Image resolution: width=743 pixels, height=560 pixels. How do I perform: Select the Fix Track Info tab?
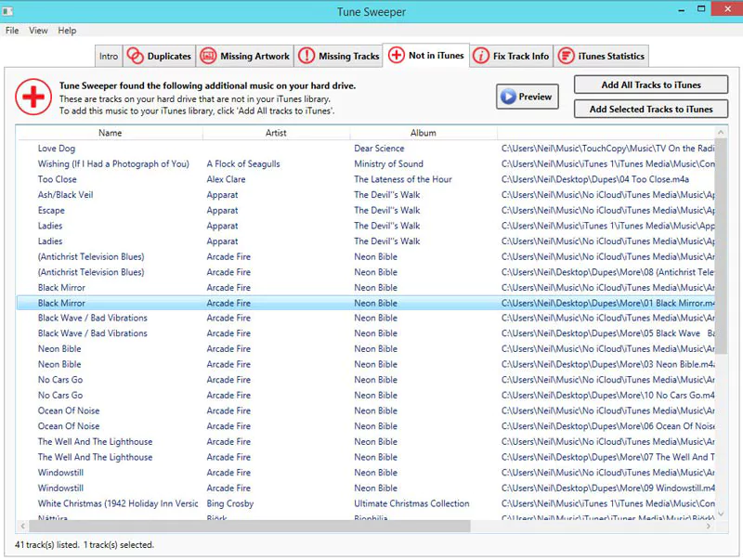(512, 56)
